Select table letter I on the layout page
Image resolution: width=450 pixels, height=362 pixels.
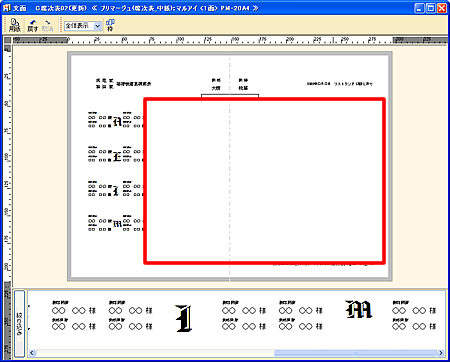click(x=116, y=191)
